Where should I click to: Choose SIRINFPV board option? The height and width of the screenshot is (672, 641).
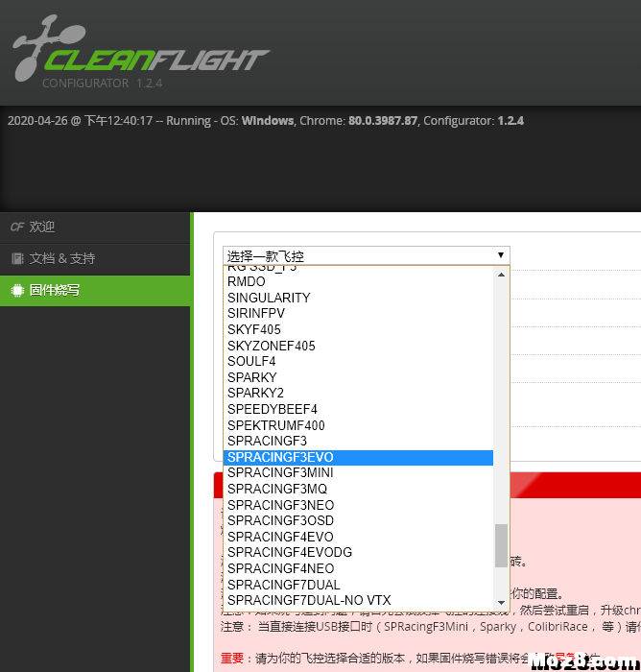click(358, 314)
